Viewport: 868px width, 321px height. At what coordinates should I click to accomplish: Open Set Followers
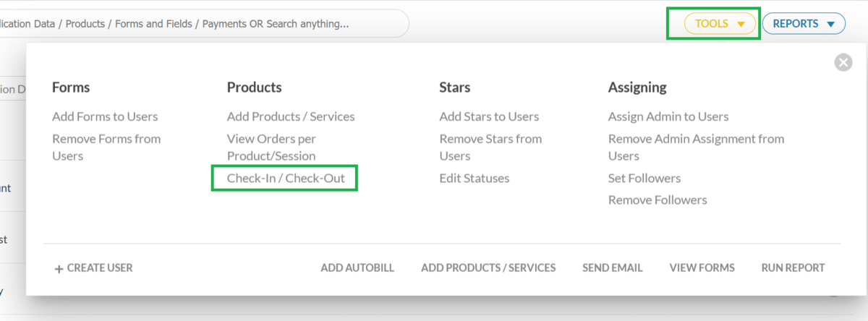[x=644, y=178]
